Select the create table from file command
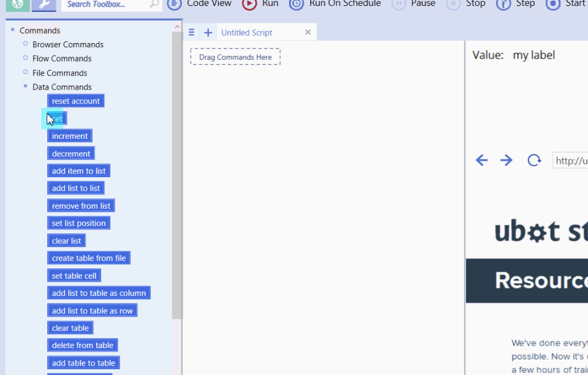This screenshot has width=588, height=375. pos(89,258)
